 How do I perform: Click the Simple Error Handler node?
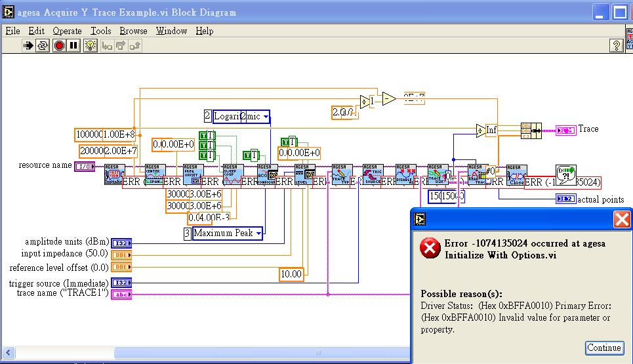pyautogui.click(x=565, y=173)
